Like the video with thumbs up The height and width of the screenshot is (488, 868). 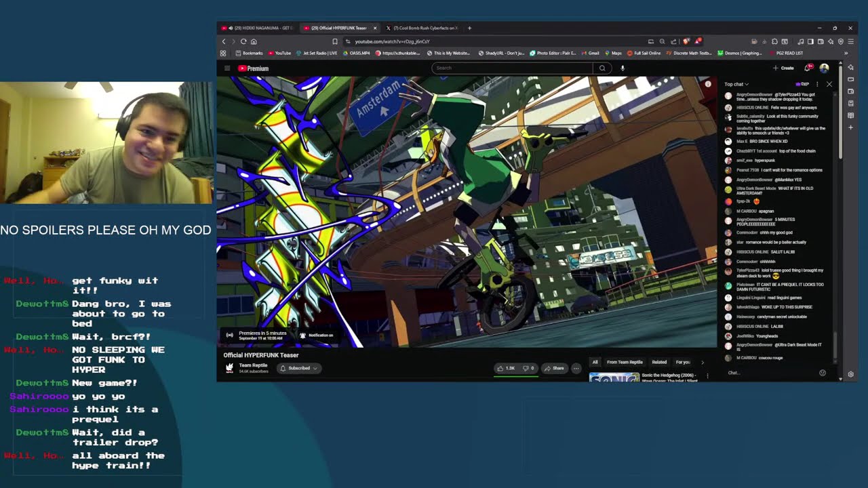tap(506, 368)
